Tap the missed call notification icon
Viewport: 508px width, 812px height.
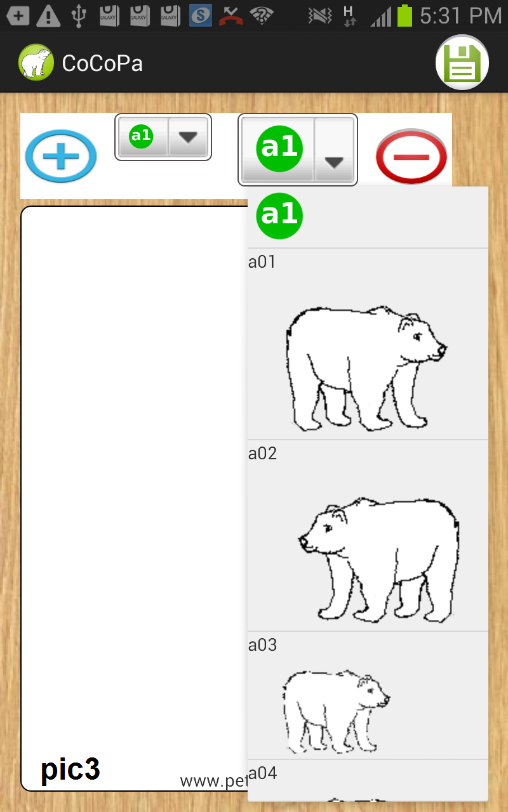pos(231,16)
